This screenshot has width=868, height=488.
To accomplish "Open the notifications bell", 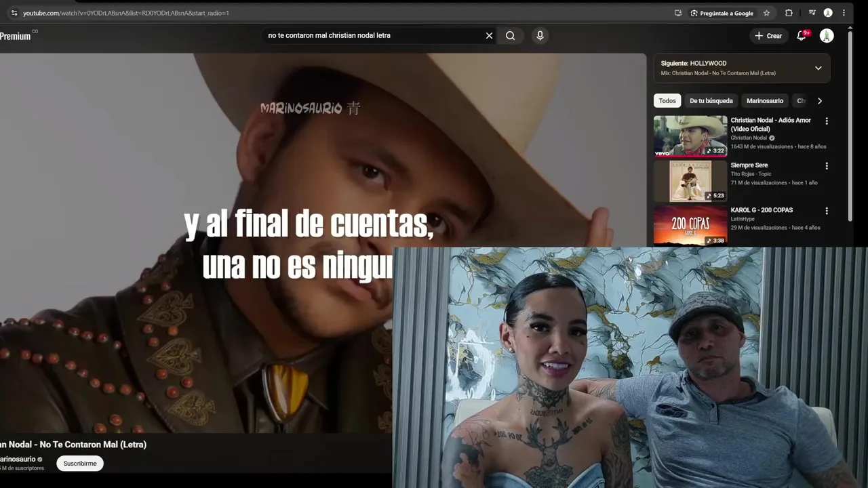I will (802, 36).
